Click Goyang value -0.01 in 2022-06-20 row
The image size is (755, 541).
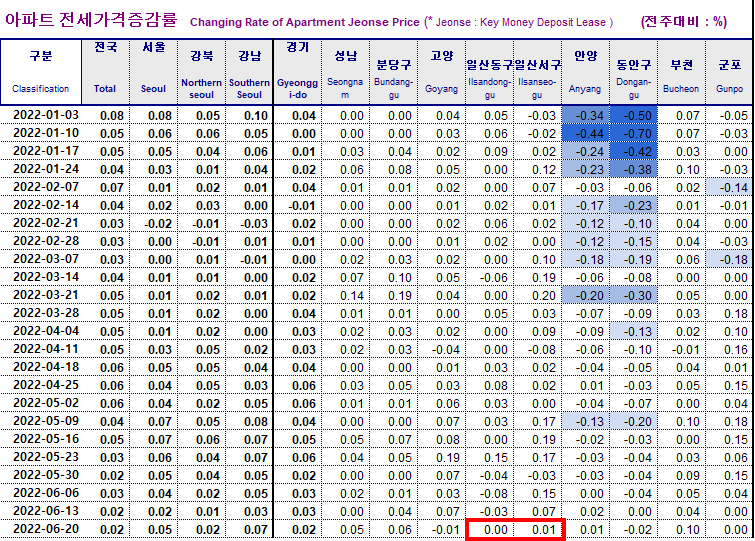click(x=445, y=529)
